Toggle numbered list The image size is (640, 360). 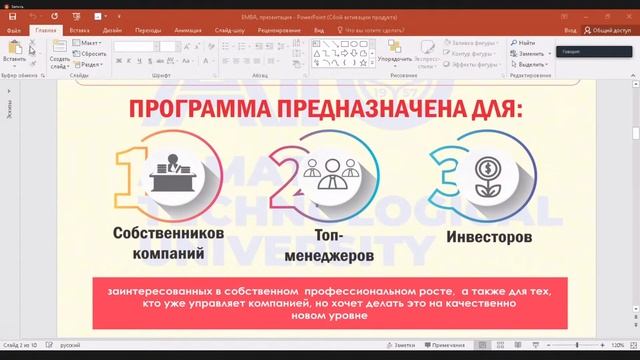click(x=243, y=47)
